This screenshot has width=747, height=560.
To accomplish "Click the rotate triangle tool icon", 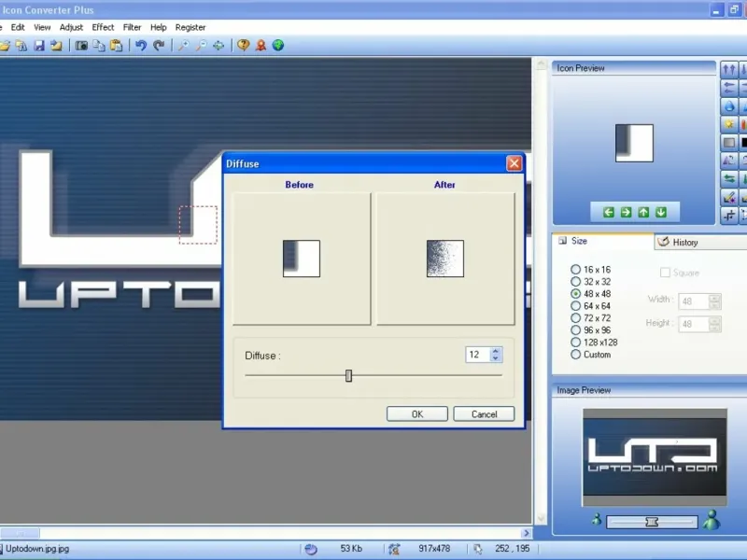I will [729, 161].
